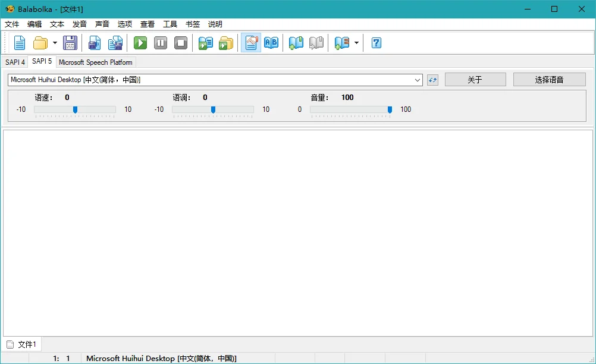The width and height of the screenshot is (596, 364).
Task: Pause the speech playback
Action: (161, 43)
